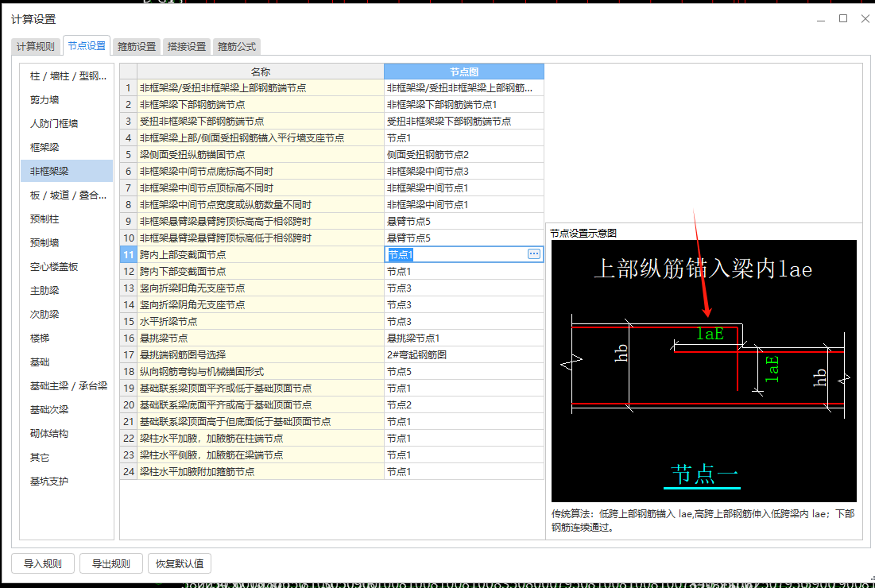Click the 侧面受扭钢筋节点2 cell
875x588 pixels.
pos(464,154)
